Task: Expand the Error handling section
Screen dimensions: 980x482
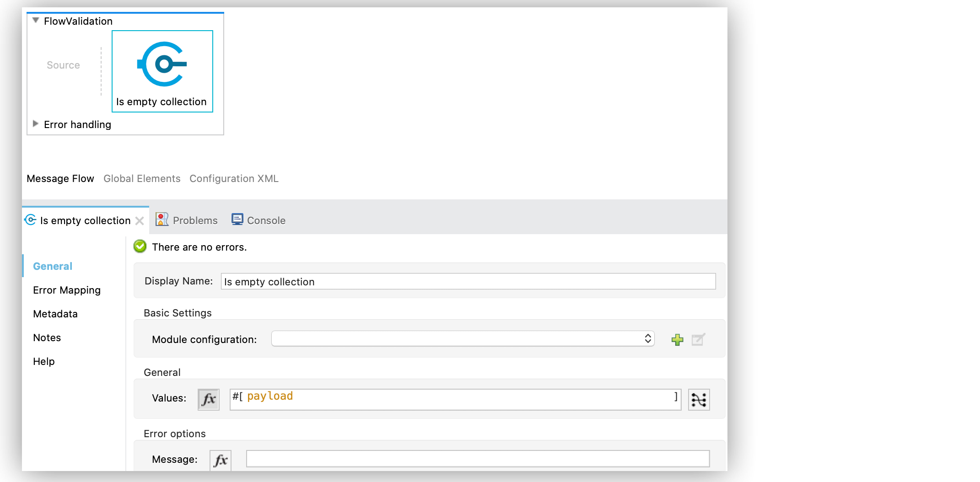Action: click(x=36, y=124)
